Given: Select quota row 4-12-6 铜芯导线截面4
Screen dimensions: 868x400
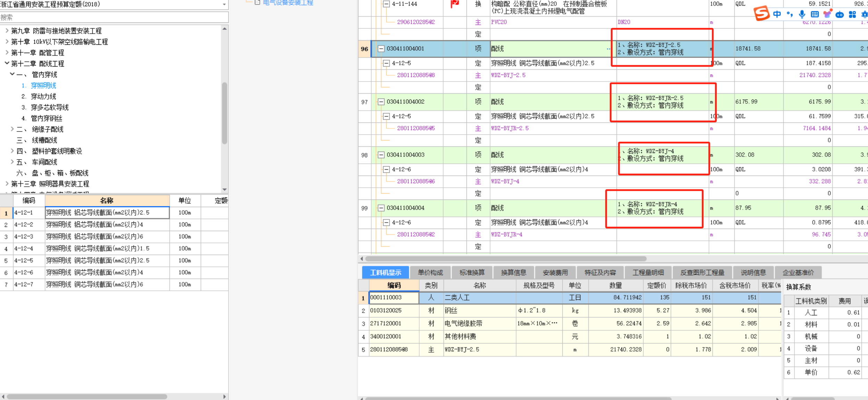Looking at the screenshot, I should coord(114,272).
